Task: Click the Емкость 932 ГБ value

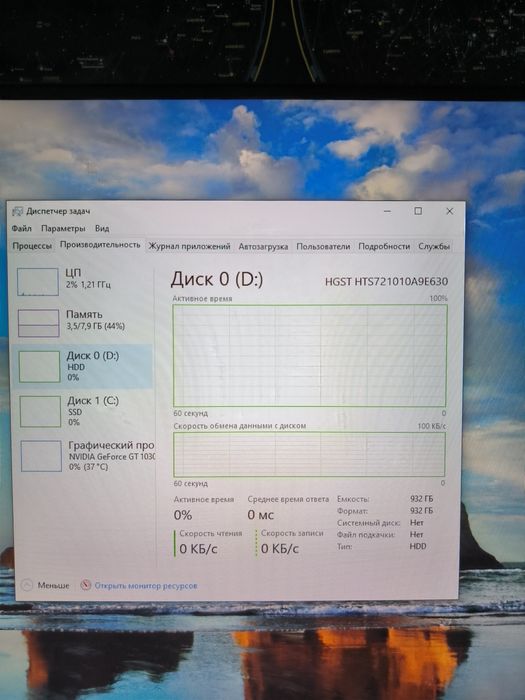Action: point(421,499)
